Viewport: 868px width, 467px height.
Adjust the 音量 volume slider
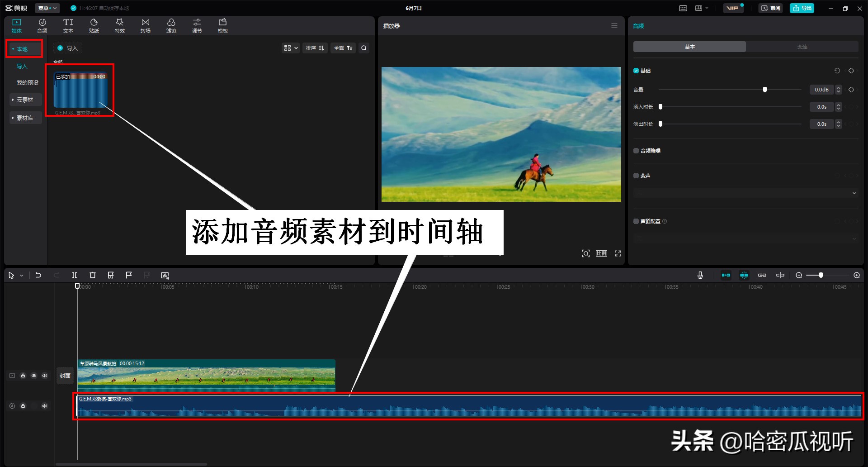tap(764, 89)
